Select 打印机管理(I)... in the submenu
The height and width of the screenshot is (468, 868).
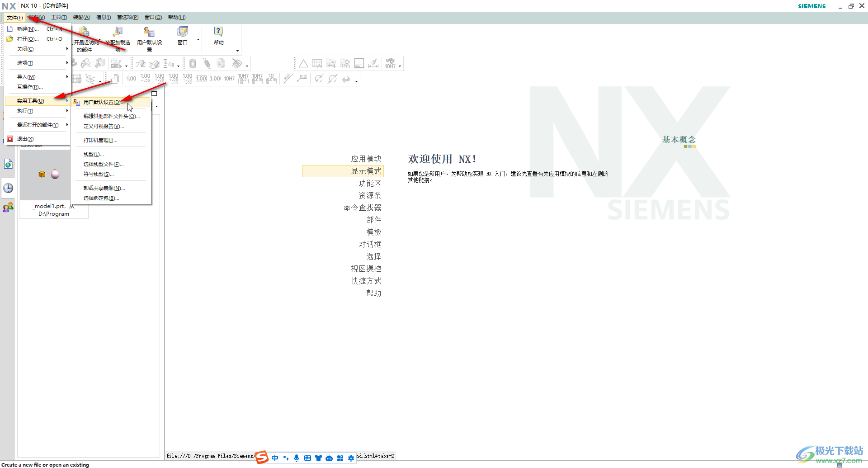[111, 140]
